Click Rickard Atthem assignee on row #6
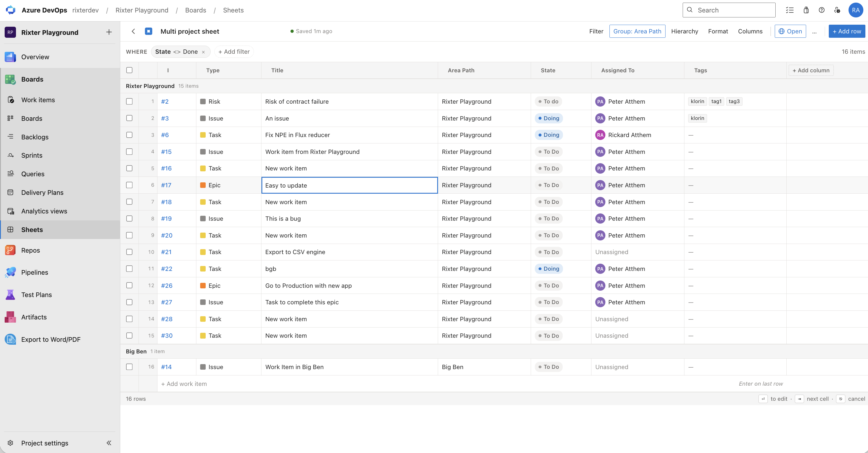The width and height of the screenshot is (868, 453). [623, 135]
